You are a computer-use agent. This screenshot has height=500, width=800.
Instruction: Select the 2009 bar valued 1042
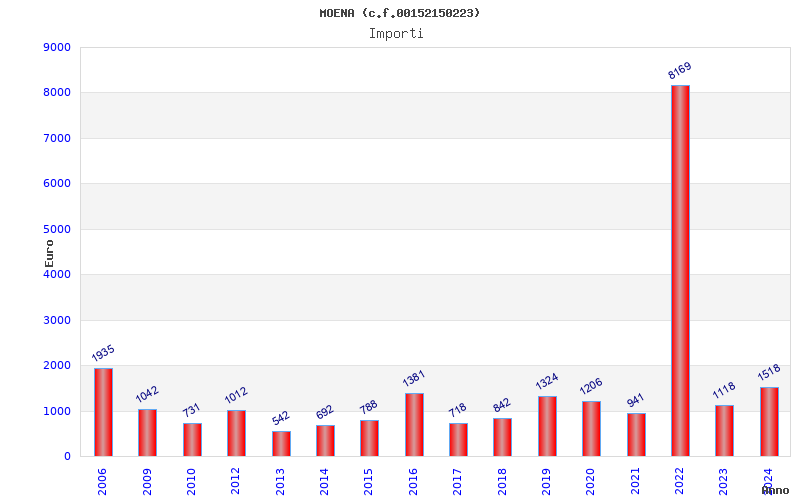(147, 433)
